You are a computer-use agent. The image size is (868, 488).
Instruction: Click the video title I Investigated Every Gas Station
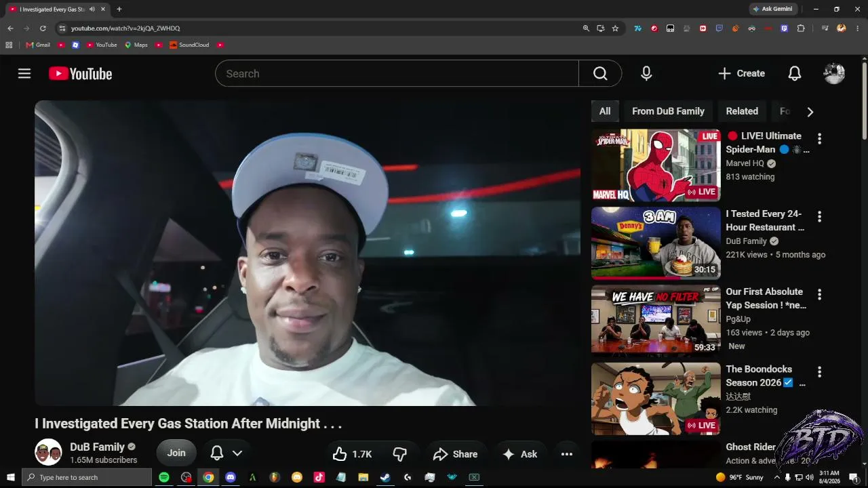tap(189, 424)
